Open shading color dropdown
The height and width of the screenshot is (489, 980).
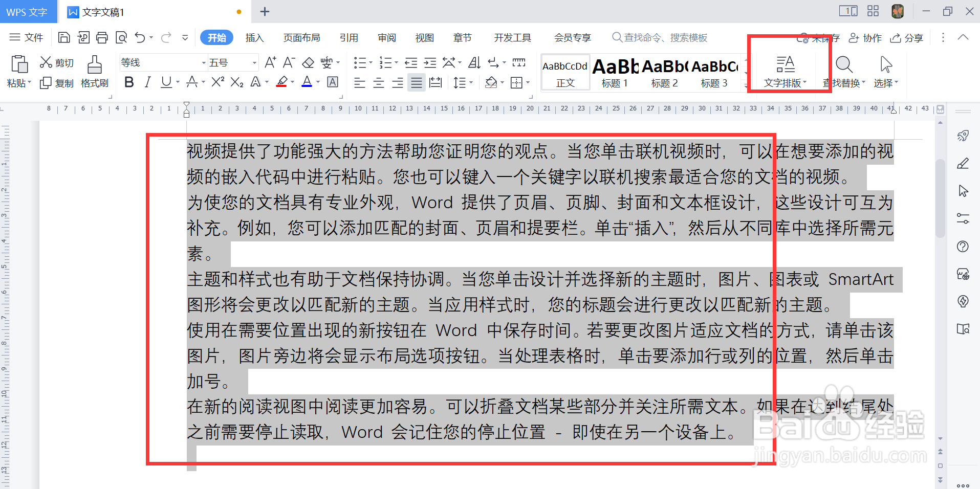[503, 82]
